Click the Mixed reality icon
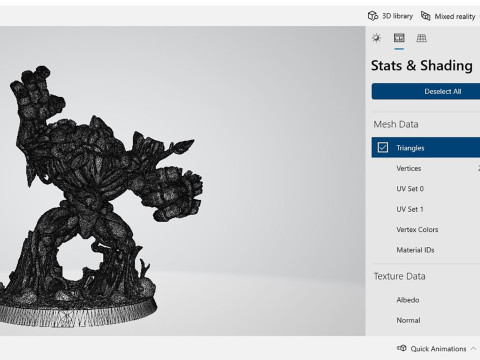Screen dimensions: 480x360 tap(425, 16)
